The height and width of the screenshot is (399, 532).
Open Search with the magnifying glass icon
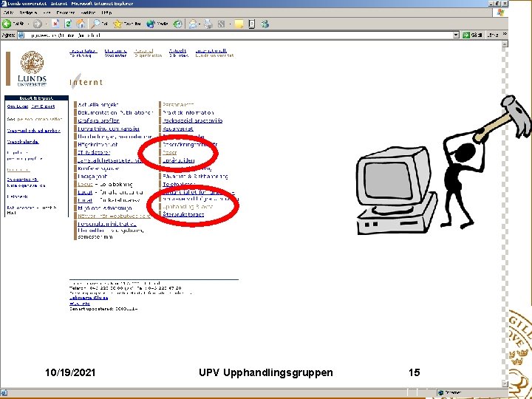96,24
